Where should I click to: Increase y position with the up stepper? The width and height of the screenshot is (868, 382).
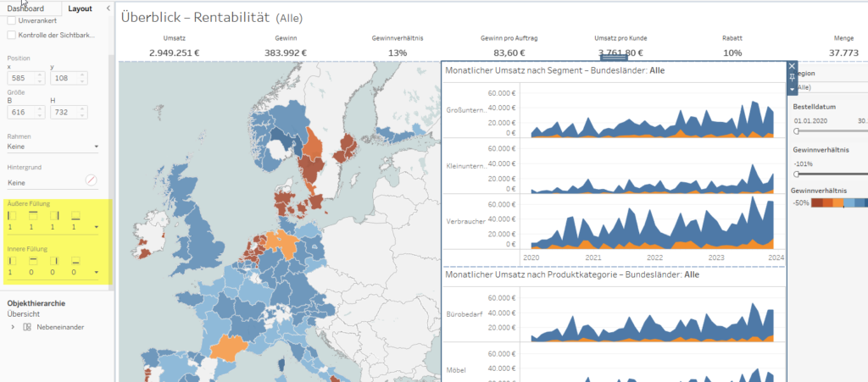click(x=82, y=75)
